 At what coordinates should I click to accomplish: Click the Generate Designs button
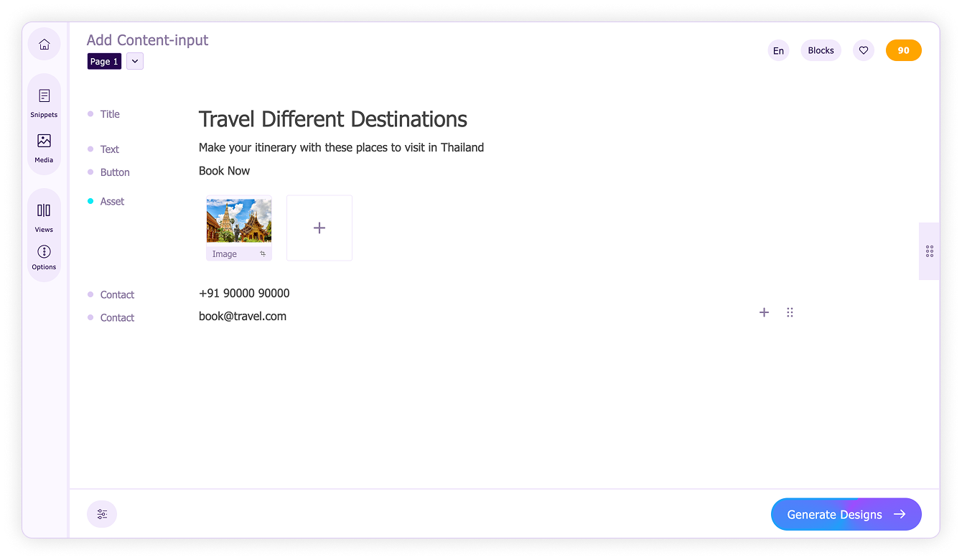click(846, 514)
